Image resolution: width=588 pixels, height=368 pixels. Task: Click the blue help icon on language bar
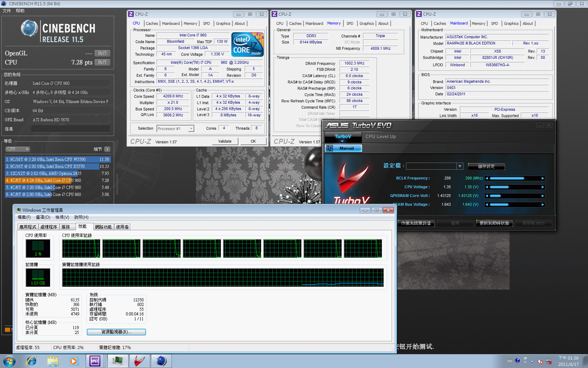(517, 360)
